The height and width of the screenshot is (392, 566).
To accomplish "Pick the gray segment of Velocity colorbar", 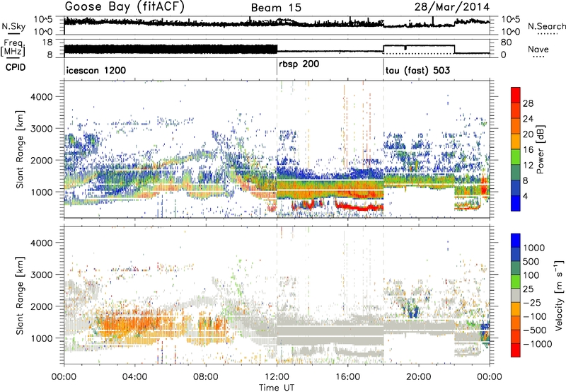I will (x=516, y=296).
